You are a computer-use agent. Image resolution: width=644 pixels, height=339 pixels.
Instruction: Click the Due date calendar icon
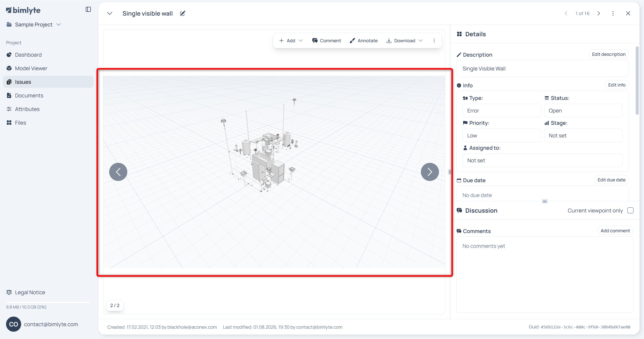click(x=459, y=180)
